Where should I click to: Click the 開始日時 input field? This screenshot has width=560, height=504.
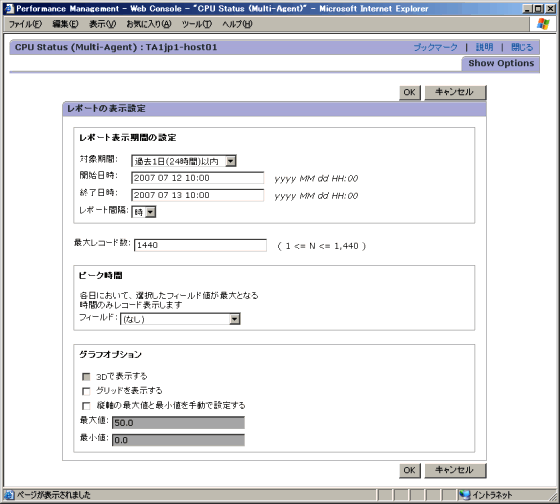198,178
